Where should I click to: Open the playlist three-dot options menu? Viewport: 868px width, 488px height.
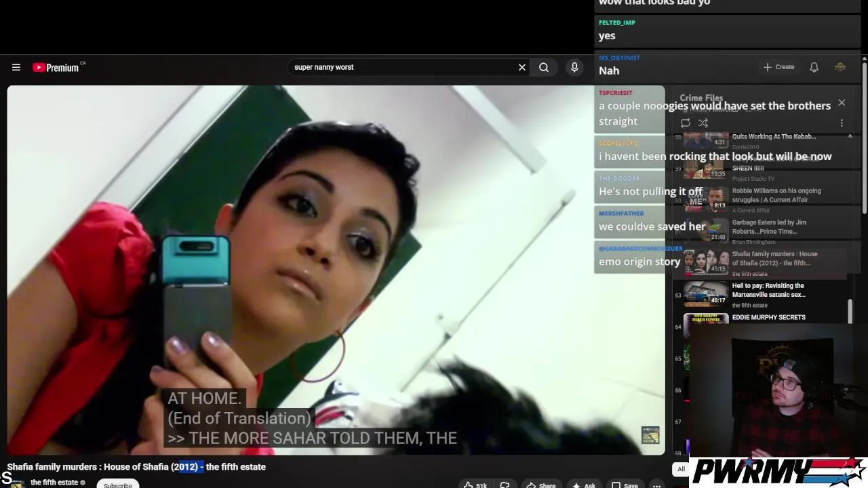[842, 123]
